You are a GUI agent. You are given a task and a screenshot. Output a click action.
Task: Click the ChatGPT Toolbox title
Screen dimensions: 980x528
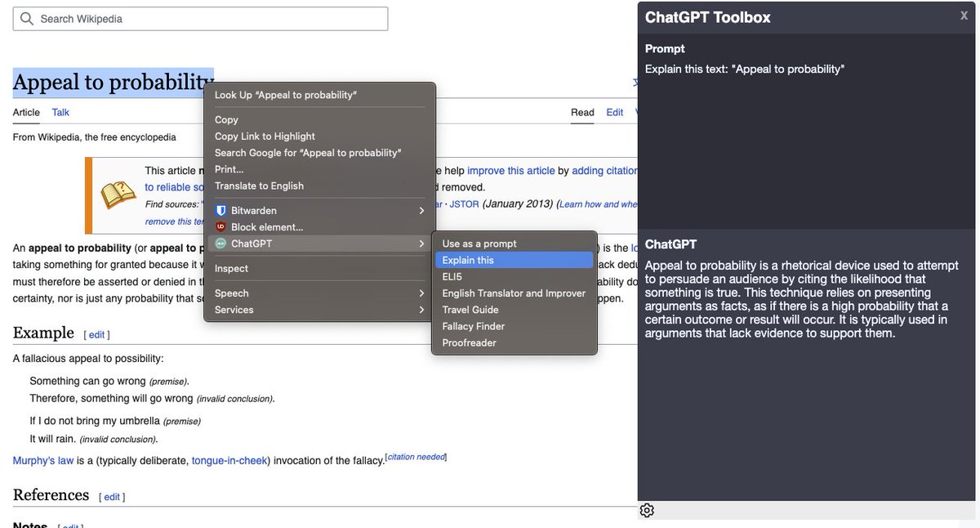click(x=707, y=17)
